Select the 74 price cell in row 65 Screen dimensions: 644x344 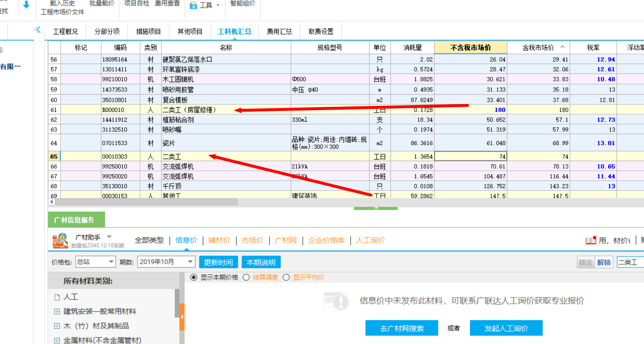(x=471, y=157)
